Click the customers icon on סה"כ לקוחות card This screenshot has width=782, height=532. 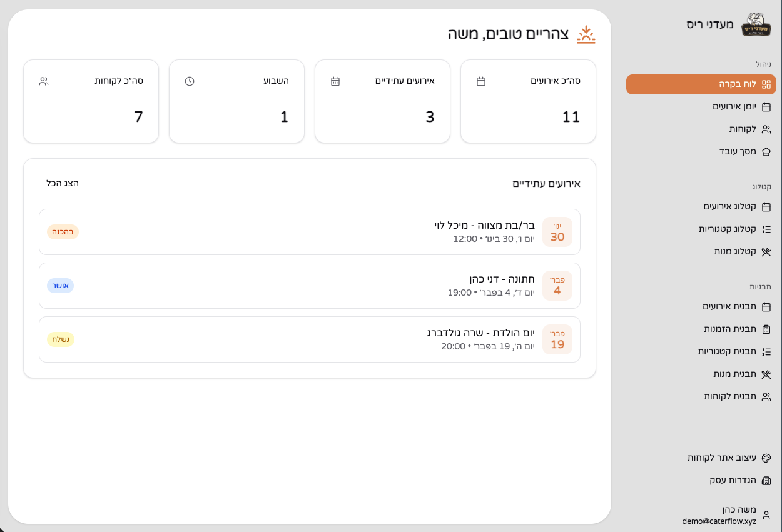tap(44, 81)
